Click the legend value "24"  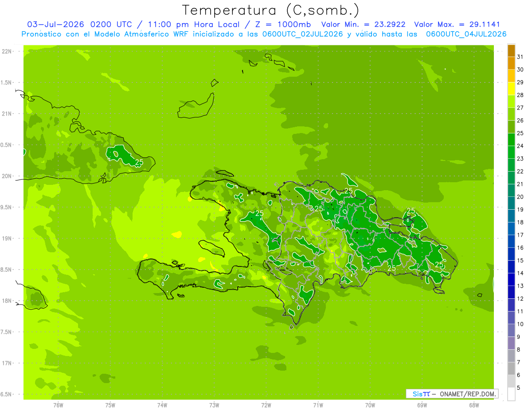point(520,146)
